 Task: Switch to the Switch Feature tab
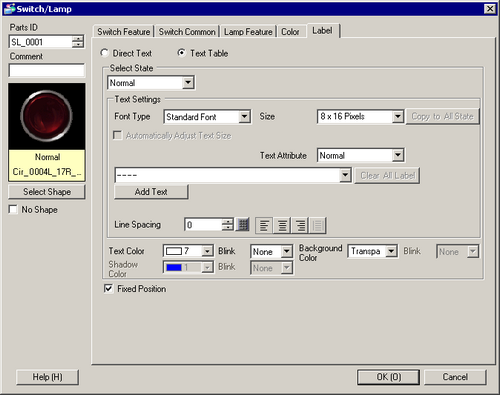[124, 32]
